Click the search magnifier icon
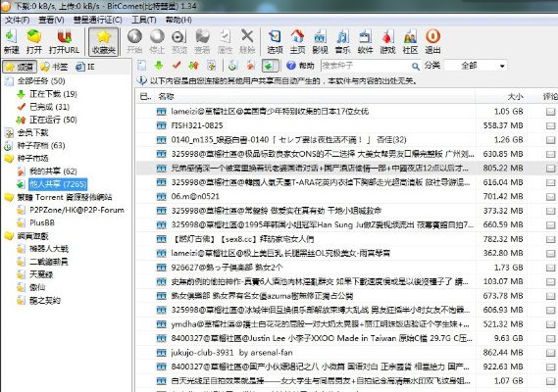 [x=415, y=66]
